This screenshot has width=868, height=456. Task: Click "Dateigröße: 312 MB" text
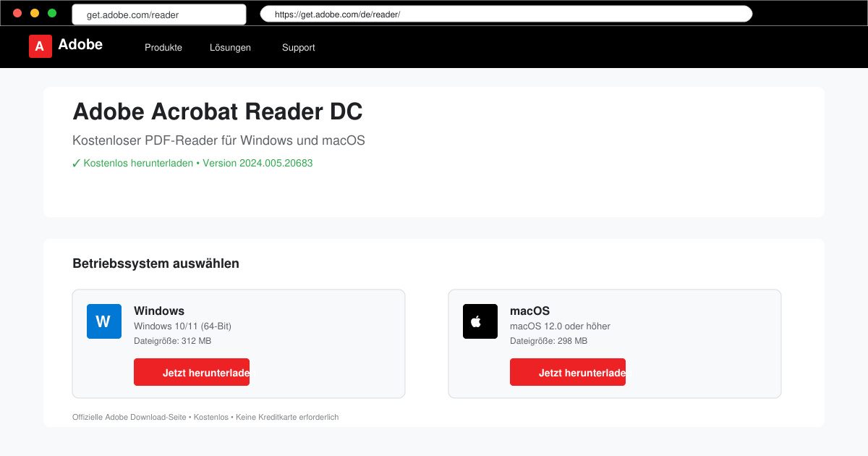[172, 341]
